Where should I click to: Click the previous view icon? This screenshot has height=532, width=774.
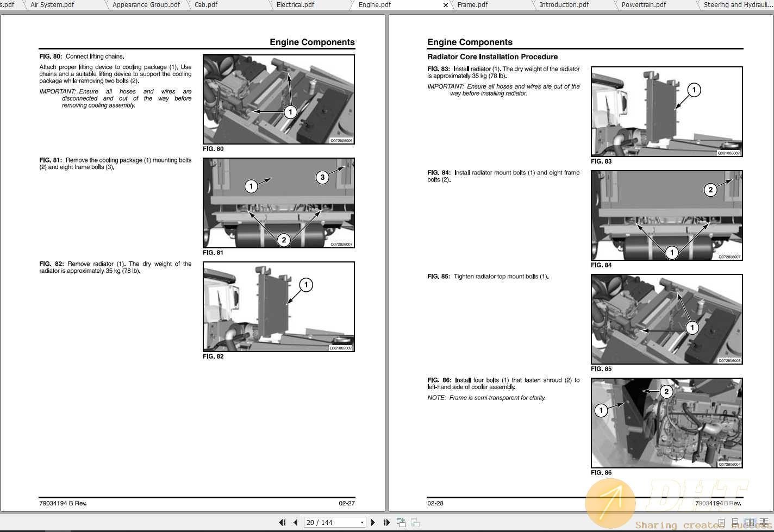401,522
